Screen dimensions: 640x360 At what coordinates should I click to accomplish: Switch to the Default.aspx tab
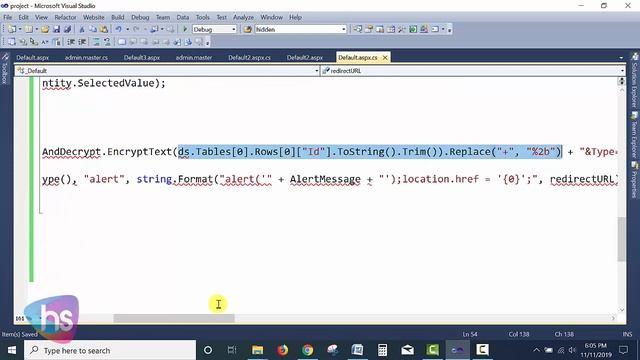[33, 58]
